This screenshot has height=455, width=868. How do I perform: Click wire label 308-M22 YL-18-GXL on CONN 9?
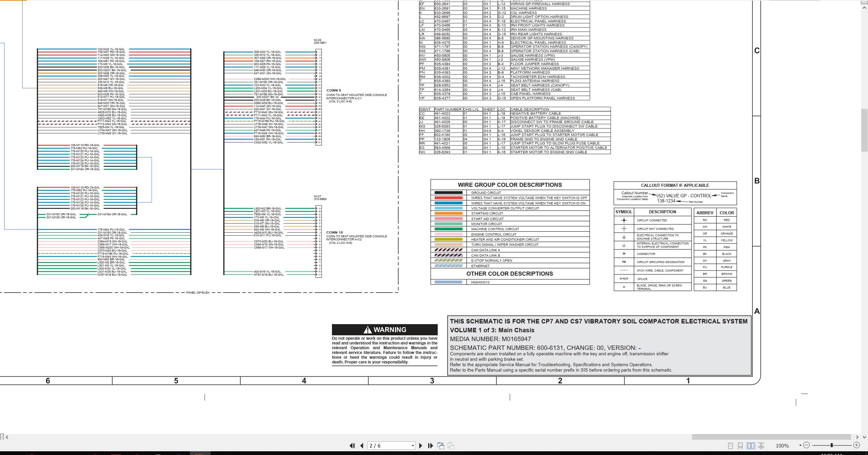(268, 52)
